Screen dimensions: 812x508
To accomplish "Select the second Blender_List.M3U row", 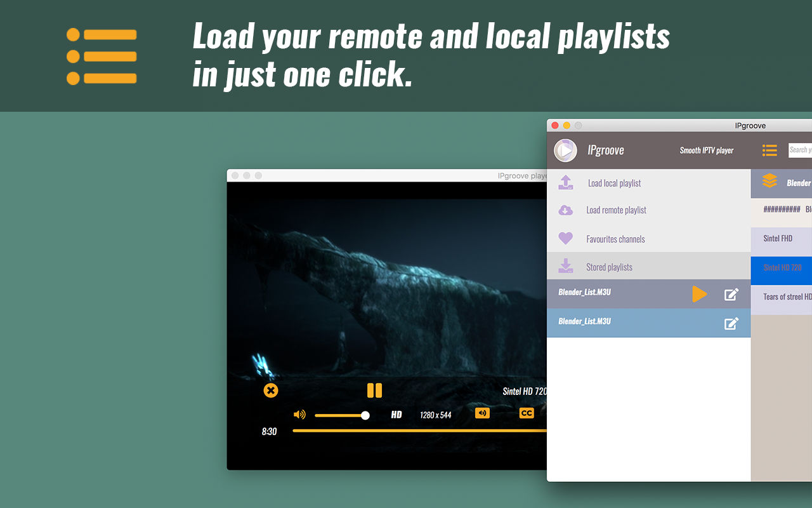I will (x=648, y=323).
